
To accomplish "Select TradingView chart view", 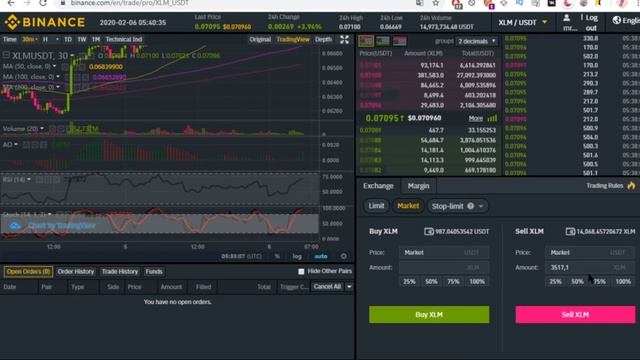I will click(293, 40).
